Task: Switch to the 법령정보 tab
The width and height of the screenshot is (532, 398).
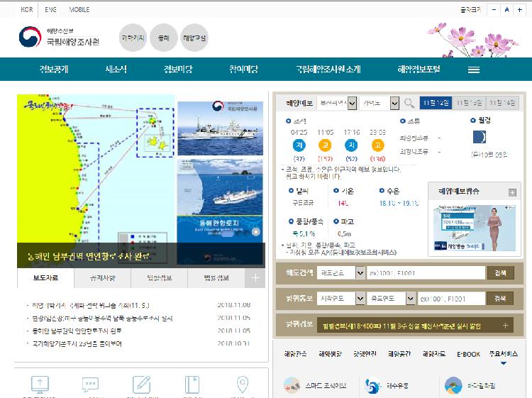Action: [216, 278]
